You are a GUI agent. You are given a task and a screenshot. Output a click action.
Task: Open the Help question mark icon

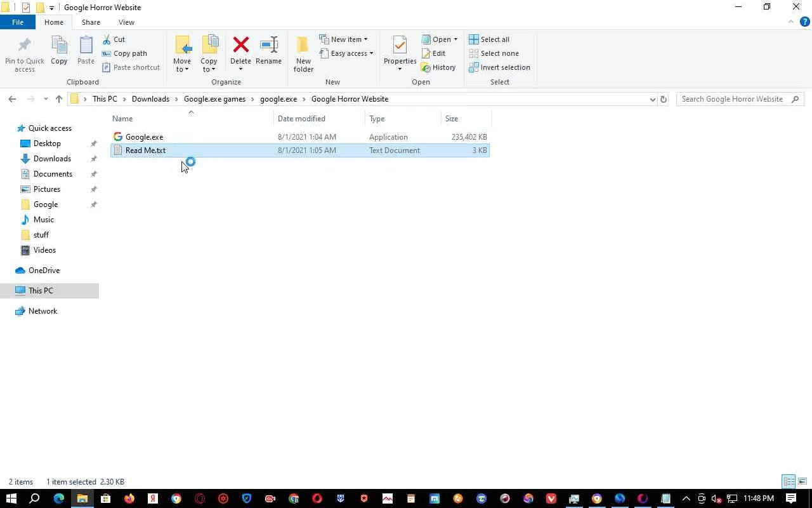805,22
